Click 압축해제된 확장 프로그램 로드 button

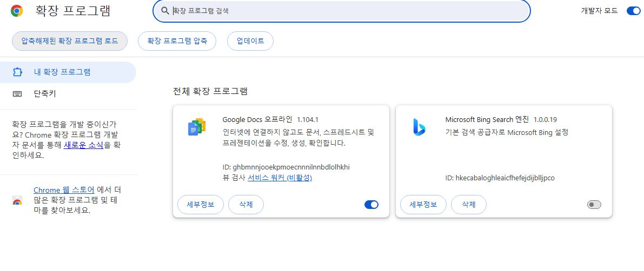point(69,41)
